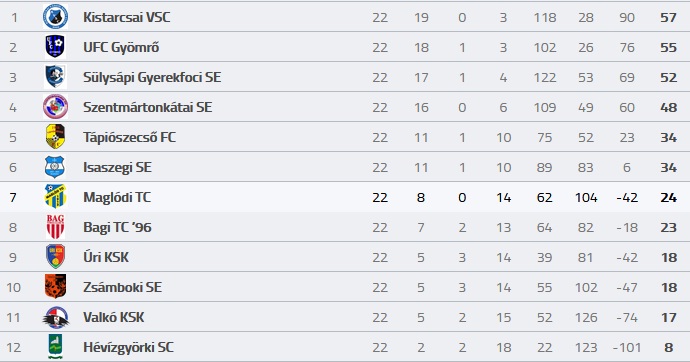Select the rank 12 position number
Screen dimensions: 690x362
(x=14, y=347)
